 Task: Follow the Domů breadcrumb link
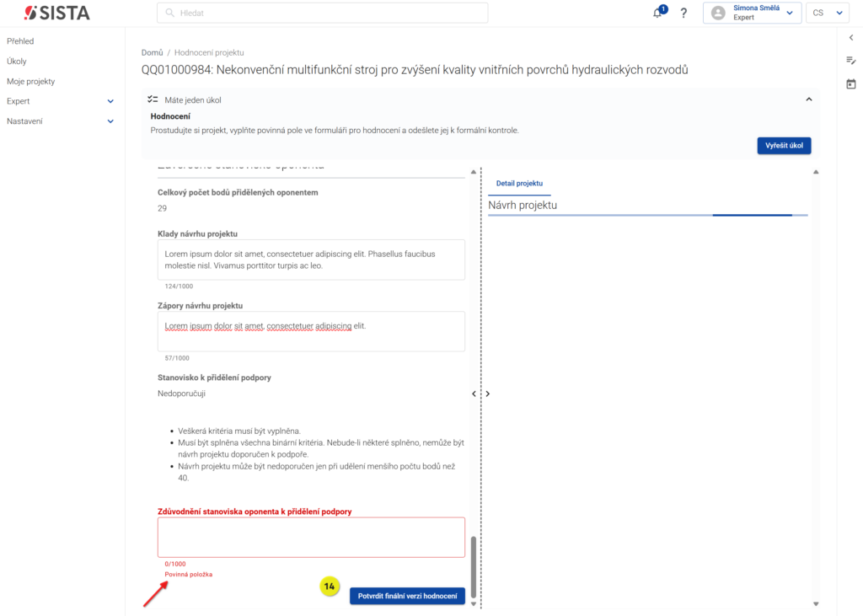point(152,53)
